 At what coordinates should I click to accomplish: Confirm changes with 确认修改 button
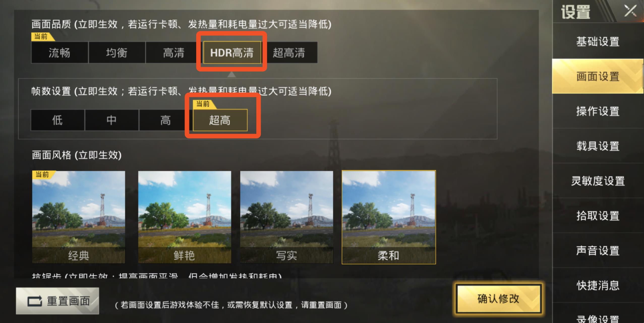[x=499, y=299]
